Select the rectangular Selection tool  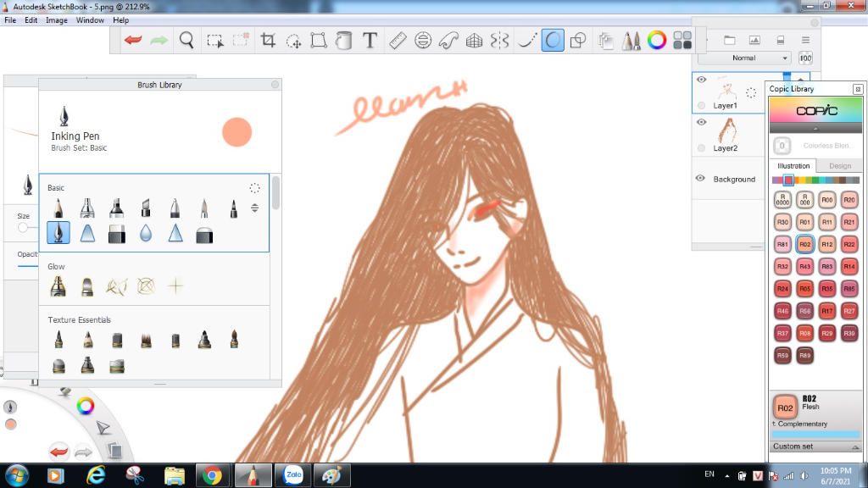pos(214,41)
